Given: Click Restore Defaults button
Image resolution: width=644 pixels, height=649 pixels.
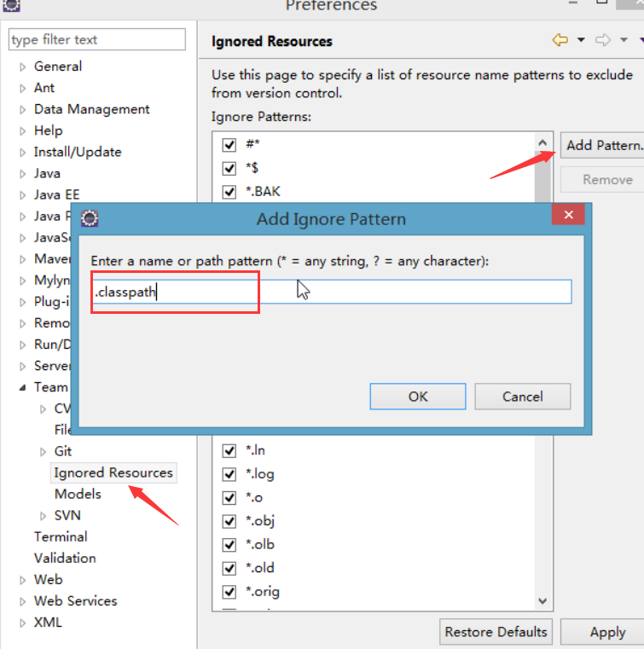Looking at the screenshot, I should (496, 632).
